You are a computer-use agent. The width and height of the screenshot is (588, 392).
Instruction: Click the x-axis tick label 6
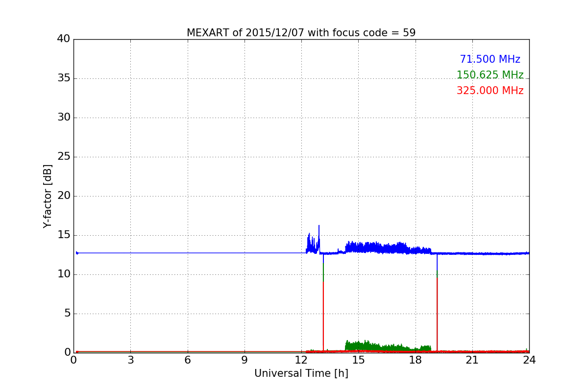[188, 360]
